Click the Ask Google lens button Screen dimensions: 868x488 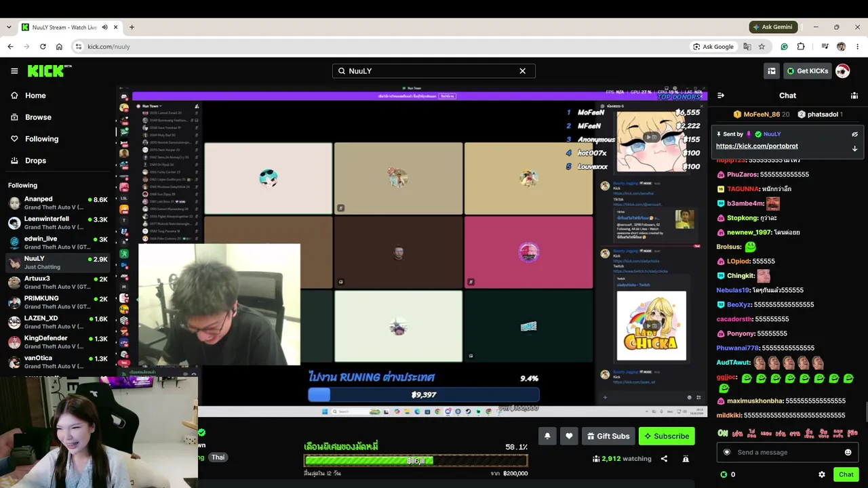(713, 47)
